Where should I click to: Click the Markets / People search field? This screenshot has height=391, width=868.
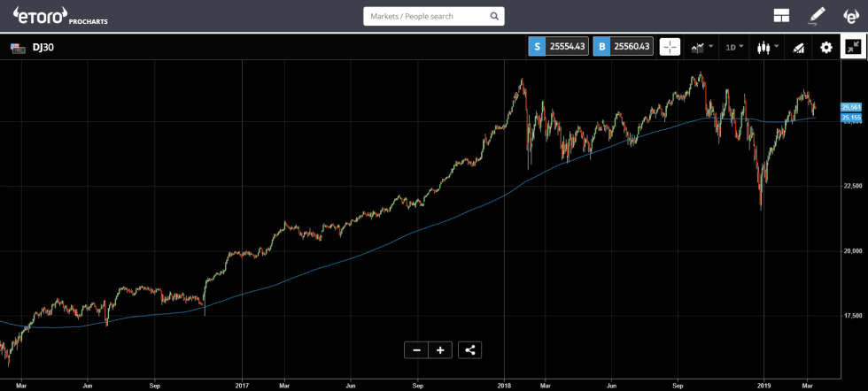[x=425, y=16]
